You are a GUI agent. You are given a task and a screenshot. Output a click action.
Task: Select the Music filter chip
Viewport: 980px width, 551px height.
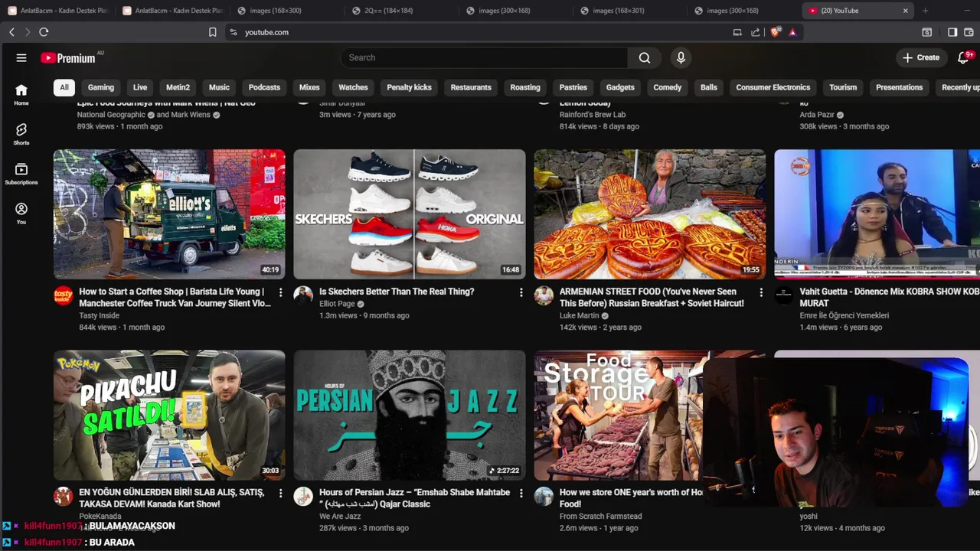219,87
